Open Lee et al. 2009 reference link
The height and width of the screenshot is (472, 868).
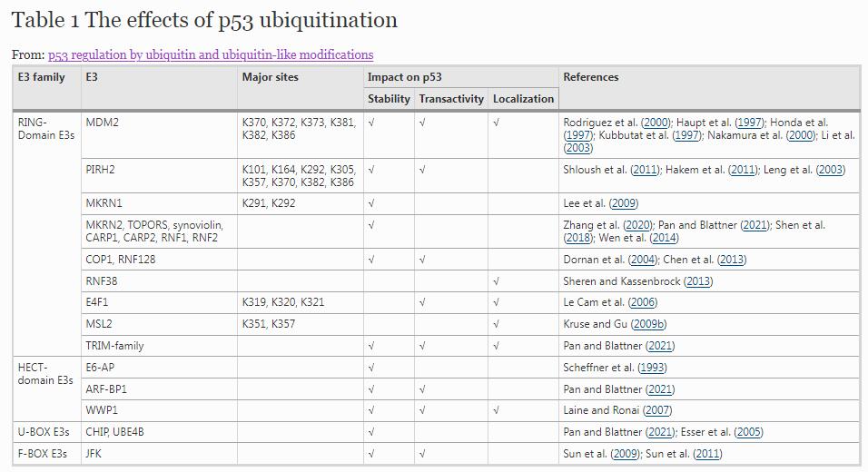(624, 203)
